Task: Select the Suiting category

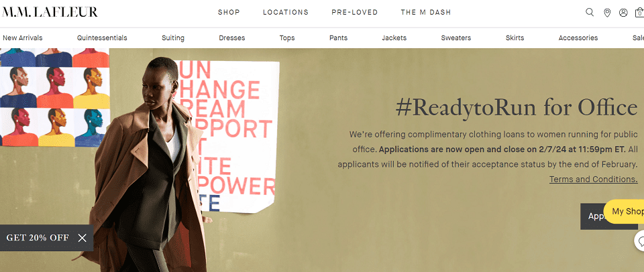Action: click(x=173, y=38)
